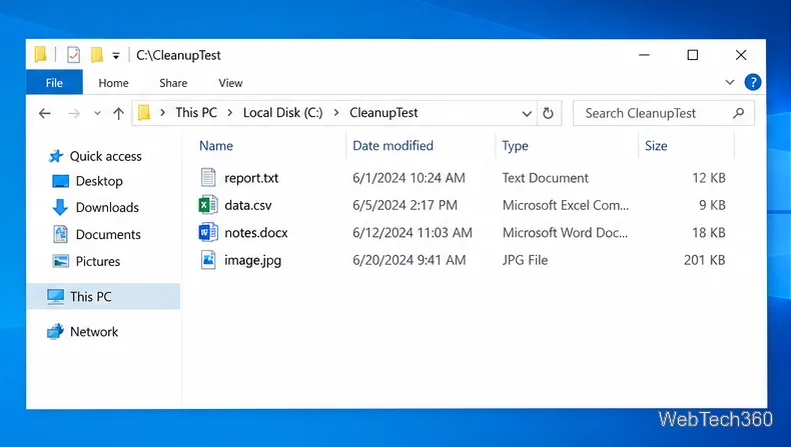Click the notes.docx file name
Viewport: 791px width, 447px height.
click(256, 233)
